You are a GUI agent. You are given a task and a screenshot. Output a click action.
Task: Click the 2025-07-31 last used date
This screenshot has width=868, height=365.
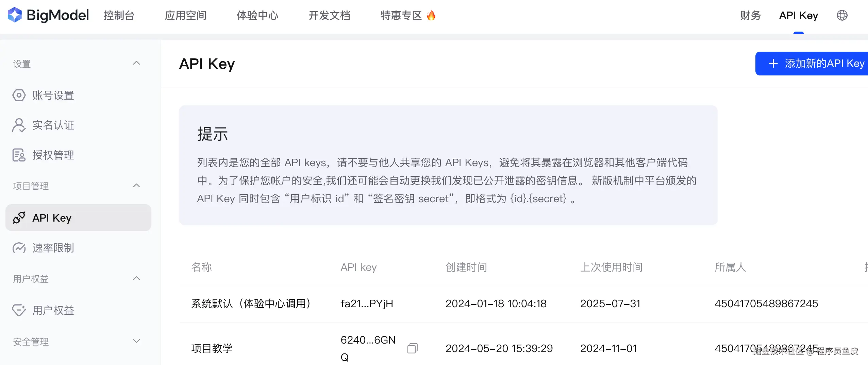point(610,303)
